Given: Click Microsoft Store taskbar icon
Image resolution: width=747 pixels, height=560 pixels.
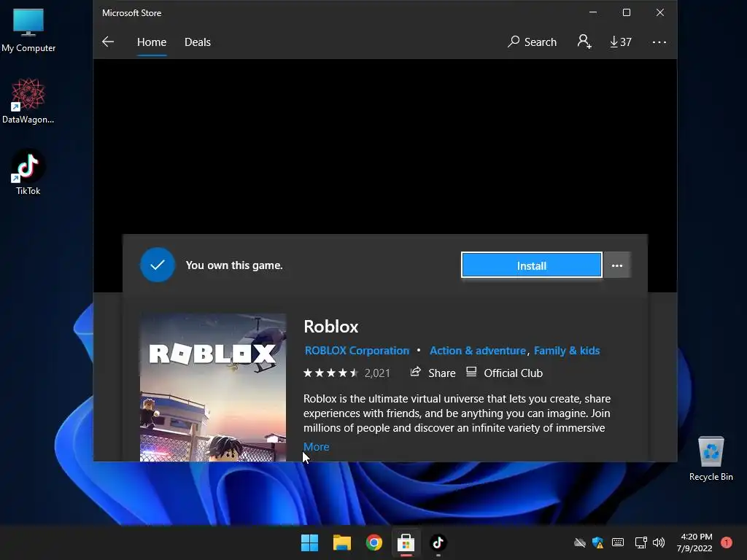Looking at the screenshot, I should tap(406, 542).
